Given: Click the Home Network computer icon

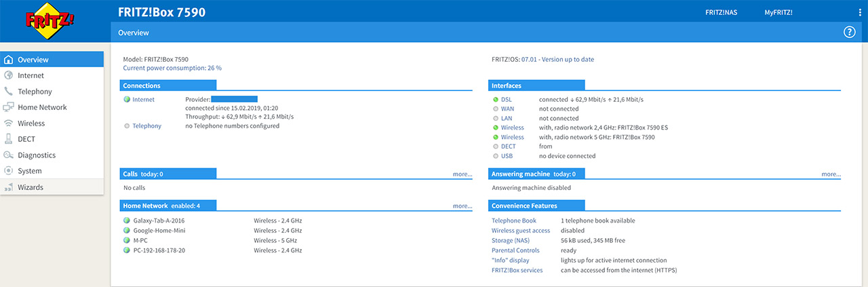Looking at the screenshot, I should coord(9,107).
